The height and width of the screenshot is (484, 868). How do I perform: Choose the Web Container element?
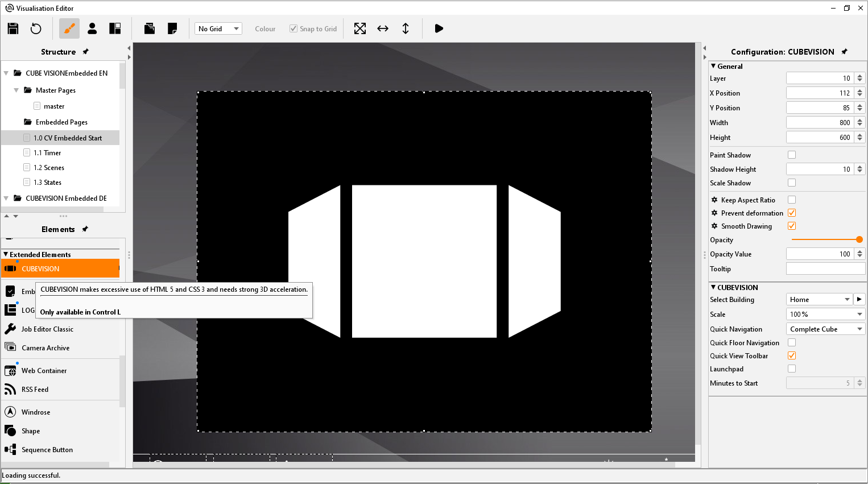(x=44, y=371)
